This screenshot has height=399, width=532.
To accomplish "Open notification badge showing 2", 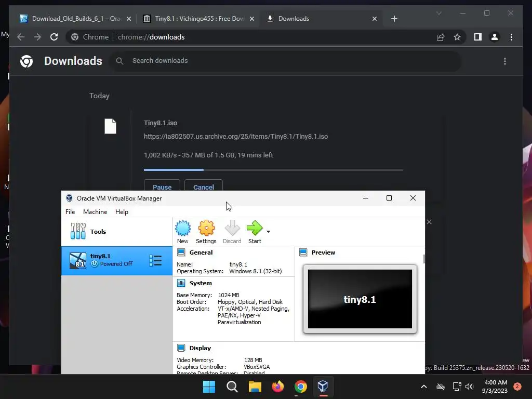I will pyautogui.click(x=517, y=386).
